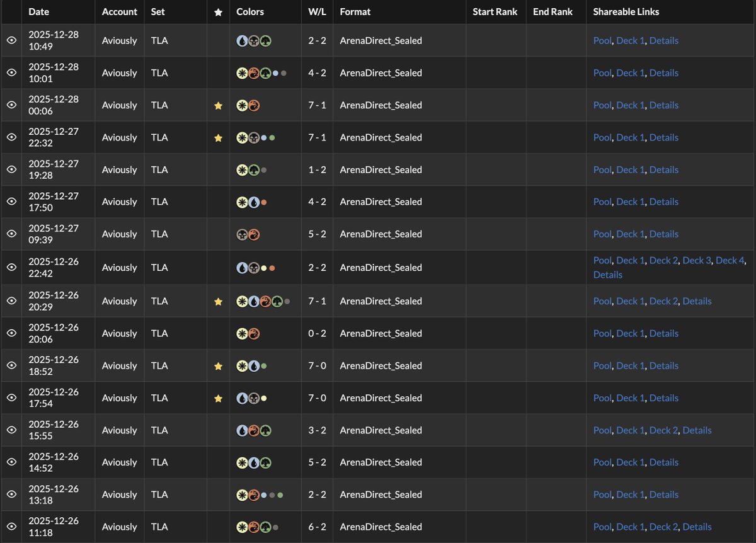Open Details link for 2025-12-28 00:06 row
Screen dimensions: 756x543
click(x=664, y=105)
